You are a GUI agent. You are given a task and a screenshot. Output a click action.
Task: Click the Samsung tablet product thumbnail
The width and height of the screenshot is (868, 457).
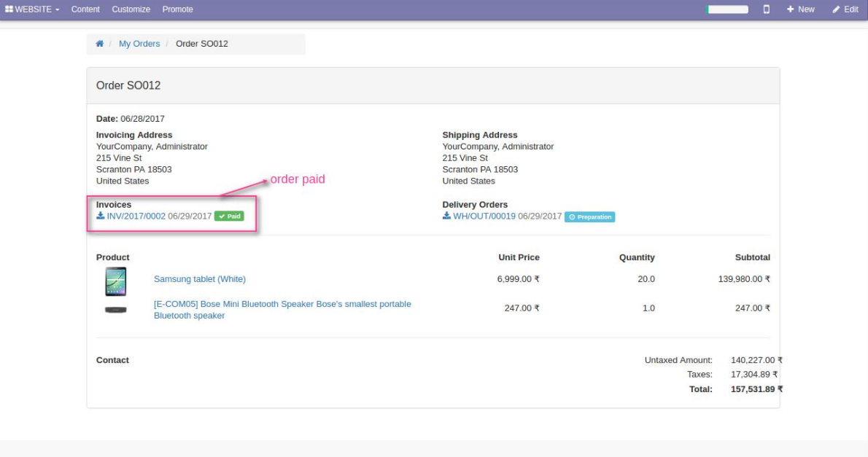(116, 281)
